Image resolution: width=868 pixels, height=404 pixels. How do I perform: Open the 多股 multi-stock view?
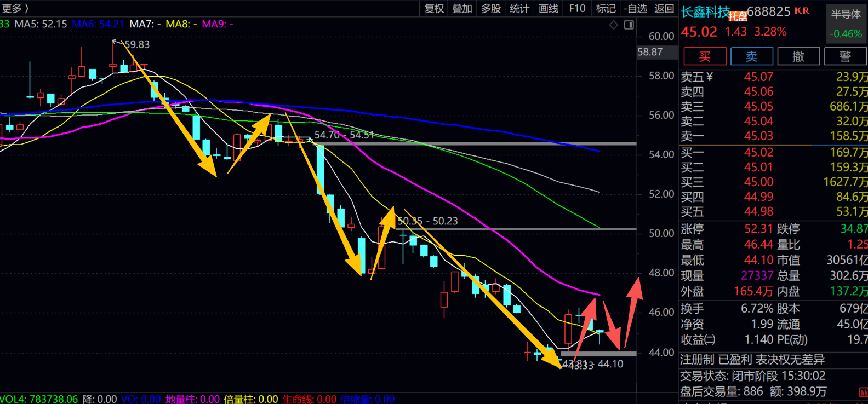click(491, 9)
